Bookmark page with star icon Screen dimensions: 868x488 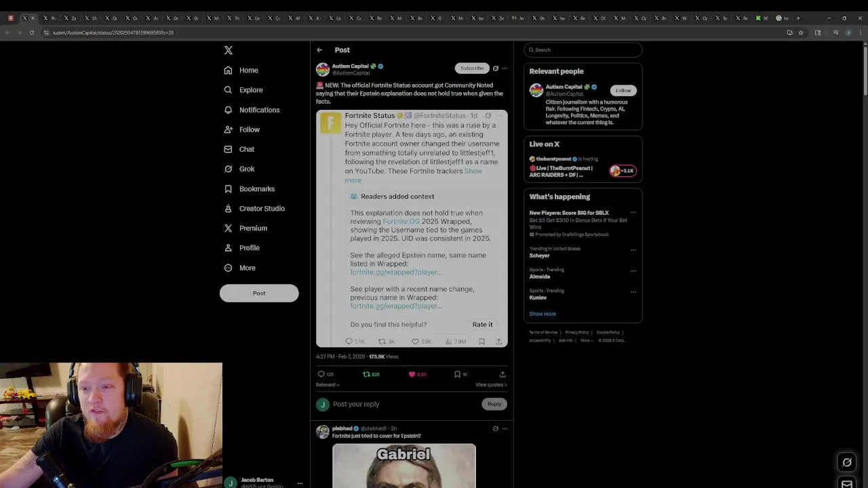click(801, 33)
